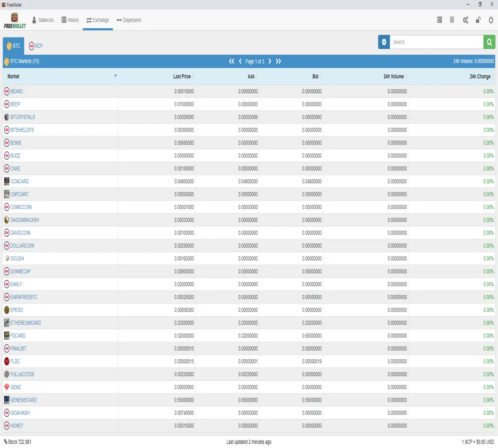Click the BUDZ asset icon
The width and height of the screenshot is (498, 448).
click(x=7, y=156)
